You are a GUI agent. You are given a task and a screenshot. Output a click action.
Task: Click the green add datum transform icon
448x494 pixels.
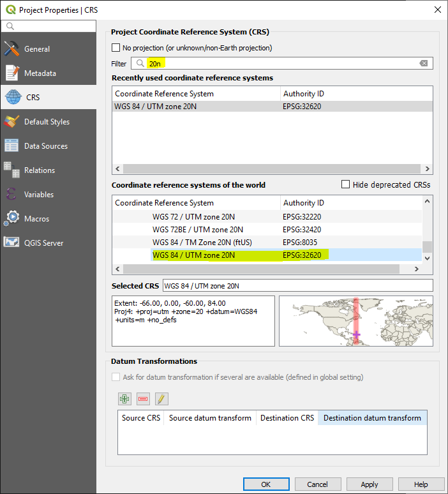point(124,399)
